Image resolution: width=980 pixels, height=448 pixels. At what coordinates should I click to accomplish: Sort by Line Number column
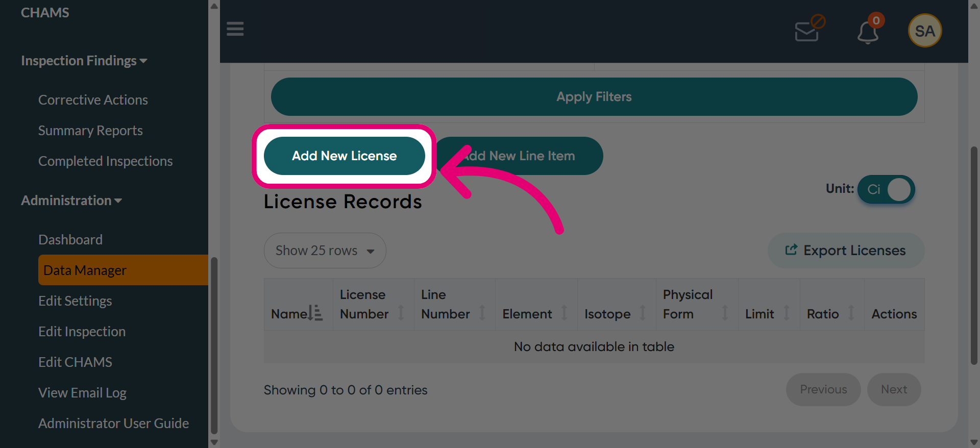click(x=454, y=304)
